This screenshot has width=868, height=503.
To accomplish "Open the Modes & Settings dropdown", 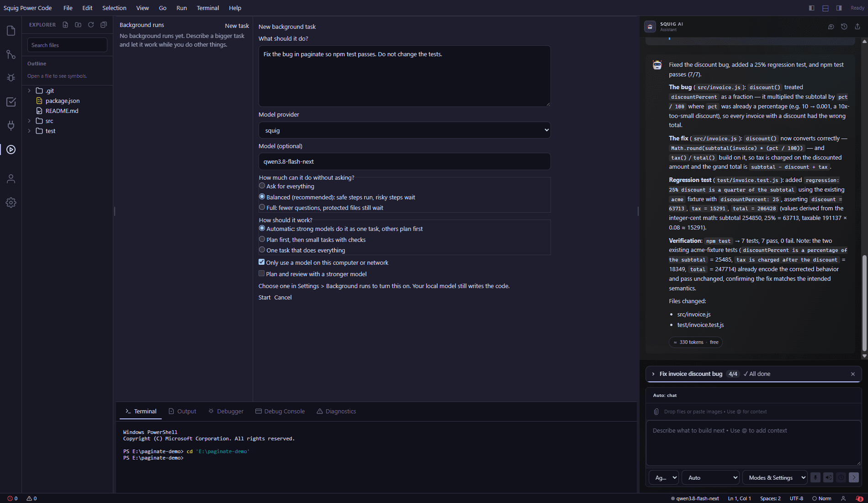I will (x=775, y=478).
